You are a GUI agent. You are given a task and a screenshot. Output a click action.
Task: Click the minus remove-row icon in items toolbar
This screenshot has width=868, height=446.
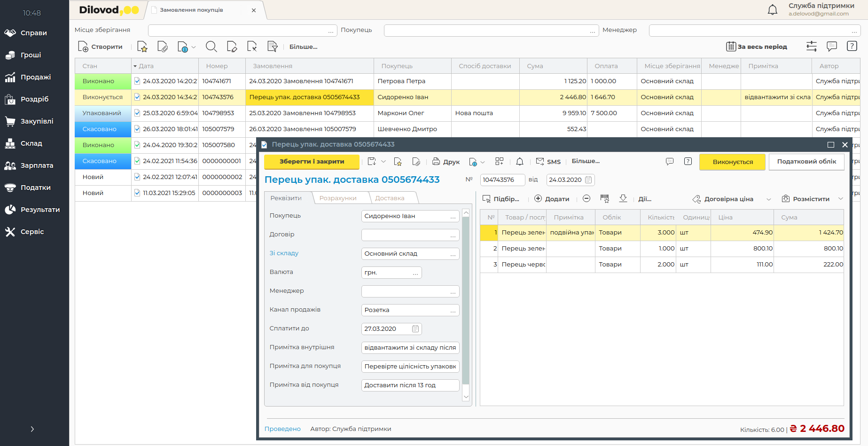(x=586, y=199)
